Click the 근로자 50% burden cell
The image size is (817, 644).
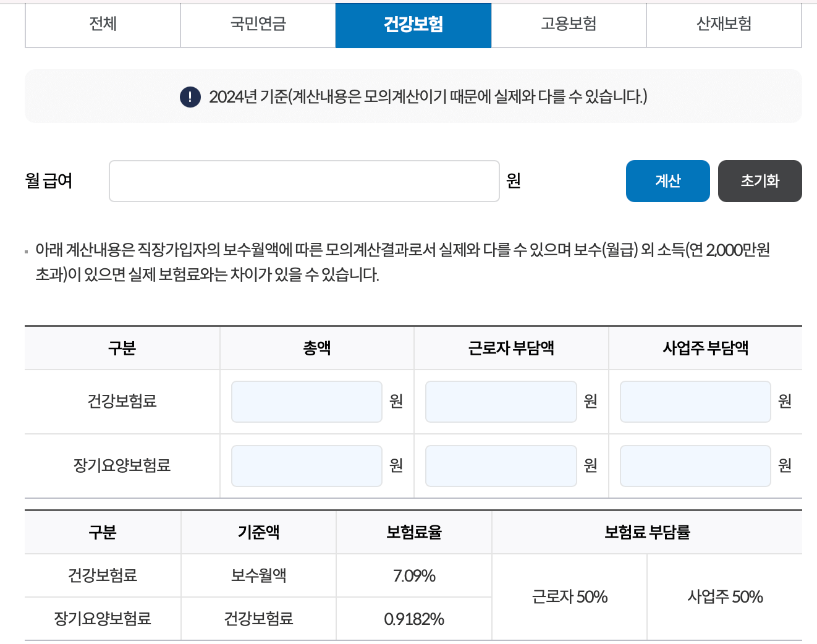(568, 596)
